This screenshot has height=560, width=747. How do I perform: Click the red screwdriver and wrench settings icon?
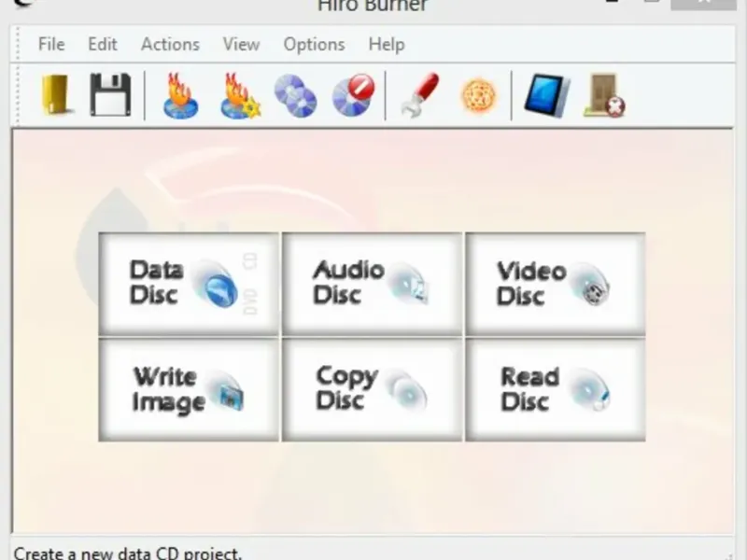point(420,95)
